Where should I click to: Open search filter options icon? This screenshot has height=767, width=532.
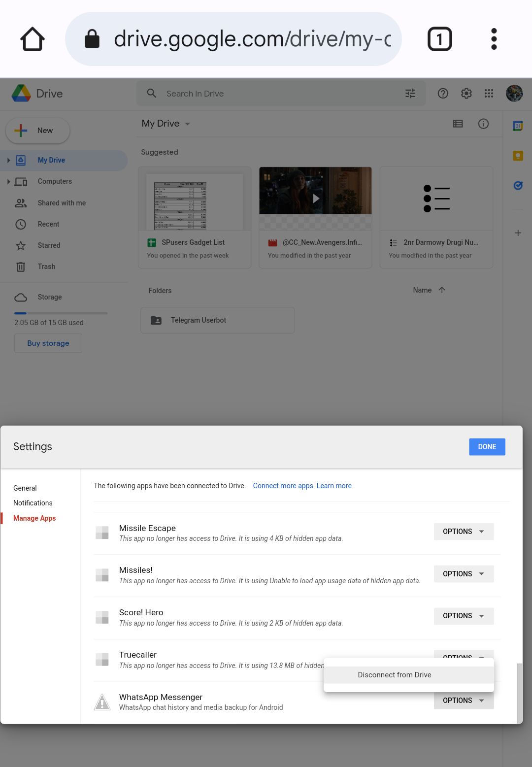tap(410, 93)
